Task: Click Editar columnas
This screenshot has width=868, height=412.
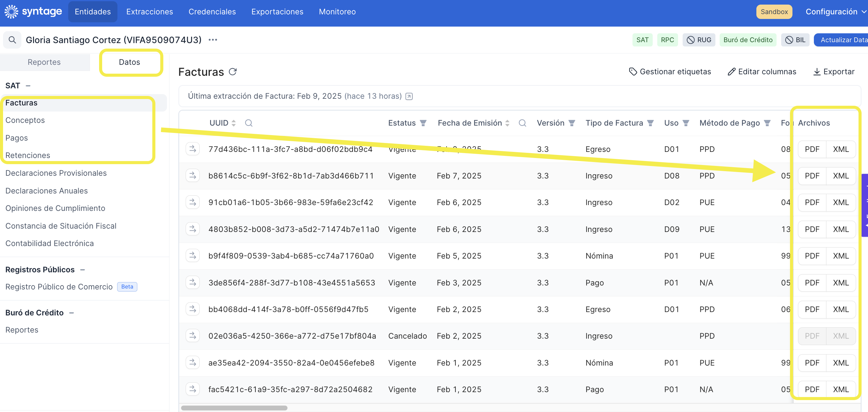Action: 762,72
